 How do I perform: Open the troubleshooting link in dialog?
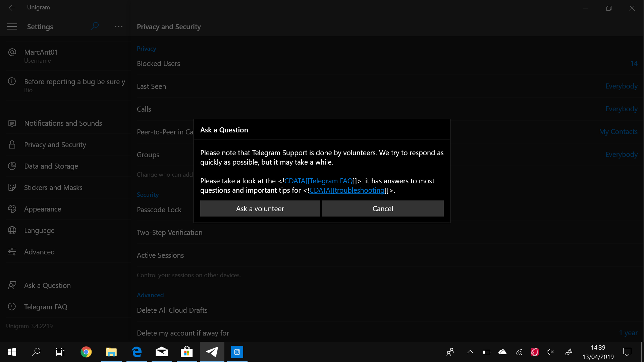pyautogui.click(x=347, y=190)
